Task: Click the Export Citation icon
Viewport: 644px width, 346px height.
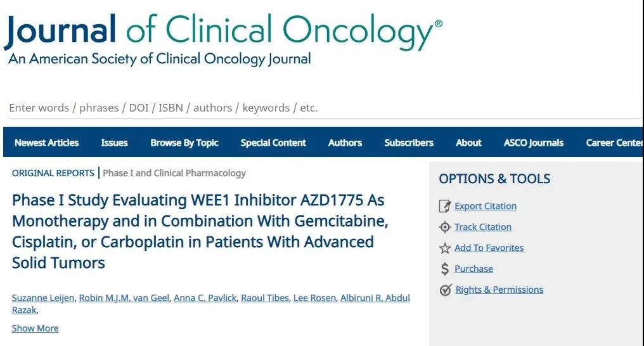Action: point(445,207)
